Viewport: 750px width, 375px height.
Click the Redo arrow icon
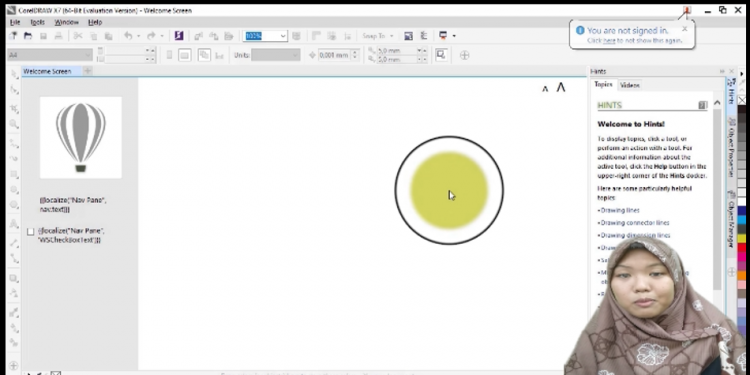click(151, 36)
